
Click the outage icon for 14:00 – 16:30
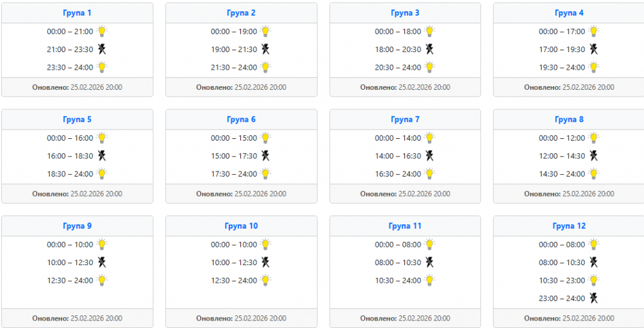click(x=430, y=156)
